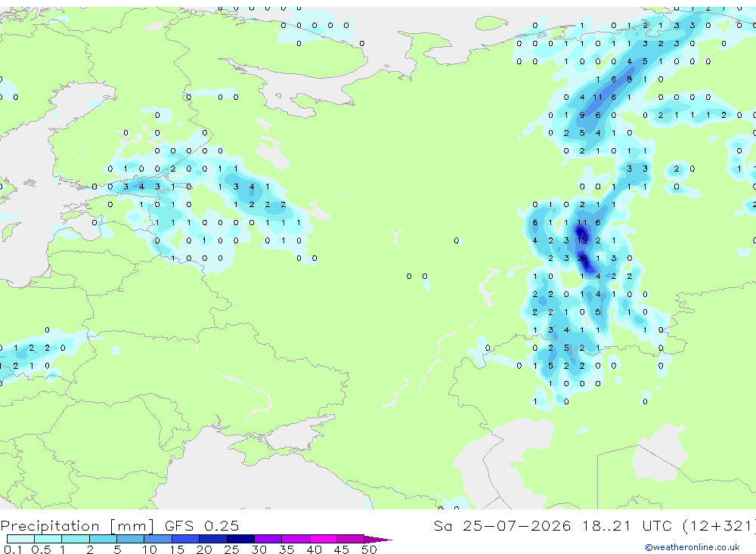This screenshot has height=554, width=756.
Task: Click the 'Sa 25-07-2026 18..21 UTC' date label
Action: 553,525
